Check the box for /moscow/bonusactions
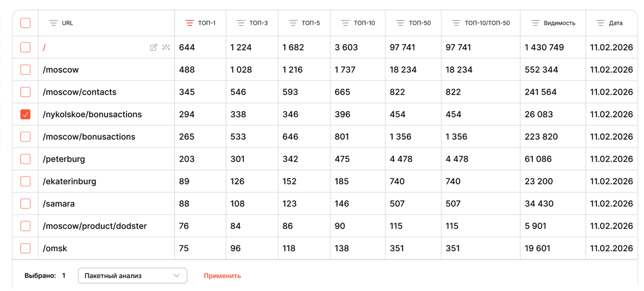The image size is (644, 291). click(x=26, y=137)
